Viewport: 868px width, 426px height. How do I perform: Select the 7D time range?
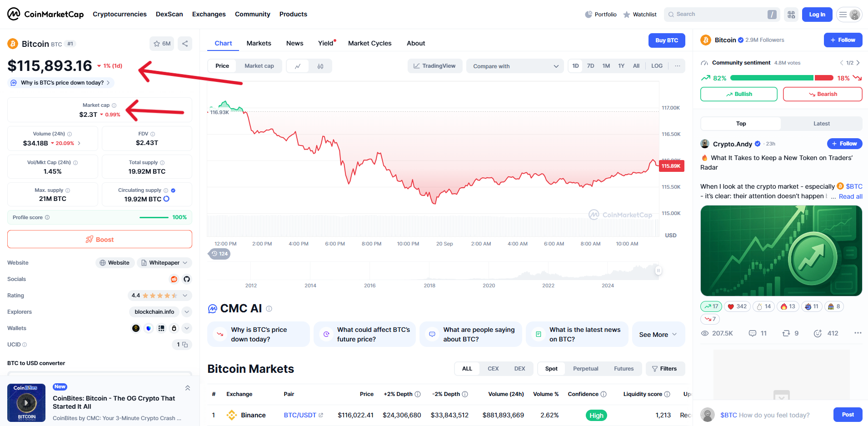[590, 66]
